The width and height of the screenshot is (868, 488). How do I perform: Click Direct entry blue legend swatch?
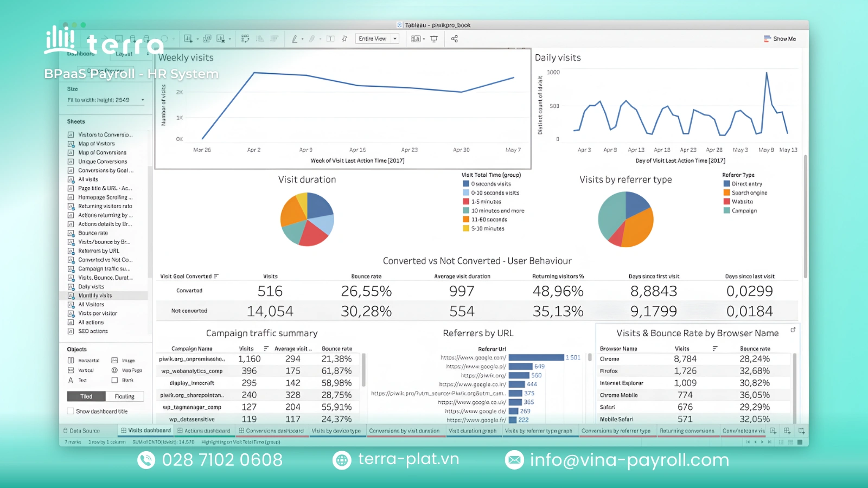tap(726, 184)
